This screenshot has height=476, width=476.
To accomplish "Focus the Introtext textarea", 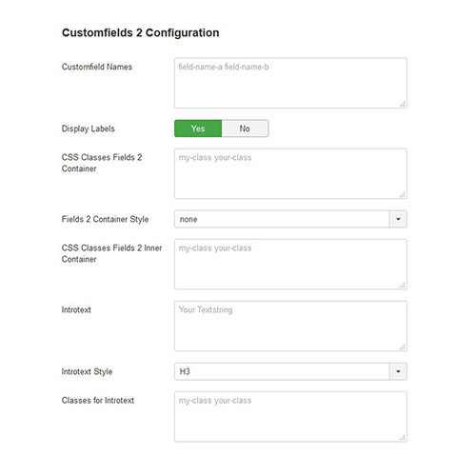I will 290,326.
